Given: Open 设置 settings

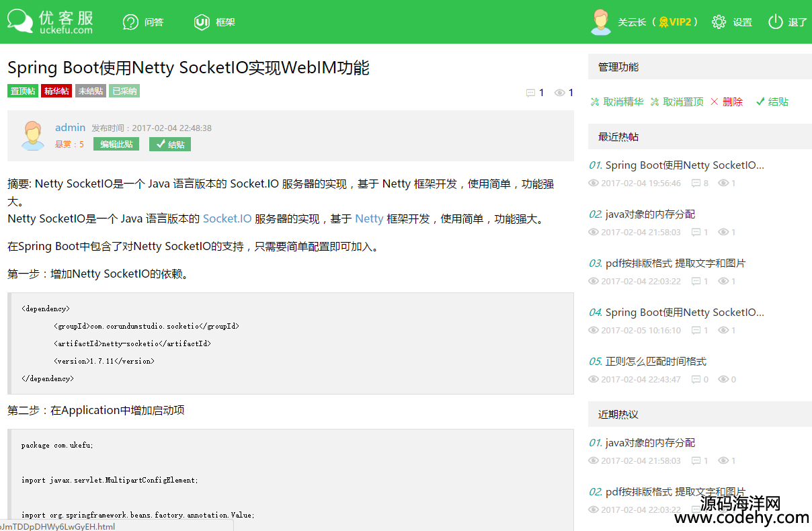Looking at the screenshot, I should click(743, 22).
